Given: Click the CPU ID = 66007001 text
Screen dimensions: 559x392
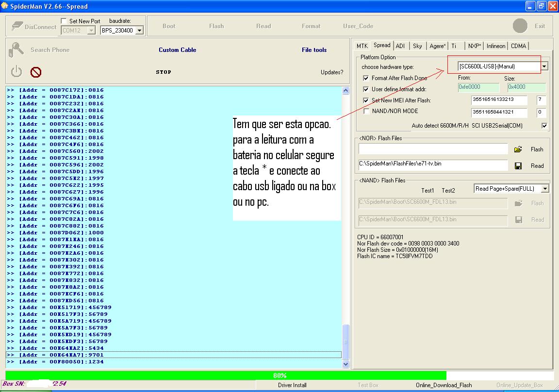Looking at the screenshot, I should click(x=380, y=237).
